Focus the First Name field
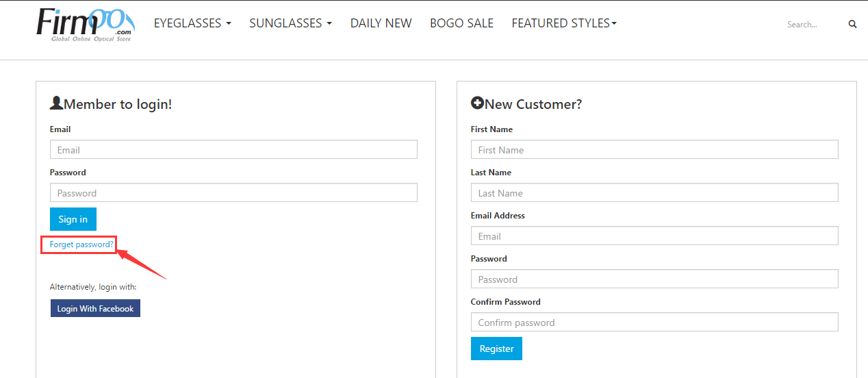This screenshot has height=378, width=868. pos(654,149)
